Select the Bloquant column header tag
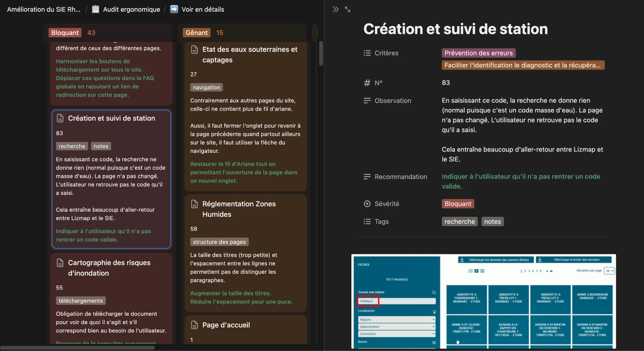Viewport: 644px width, 351px height. click(65, 33)
